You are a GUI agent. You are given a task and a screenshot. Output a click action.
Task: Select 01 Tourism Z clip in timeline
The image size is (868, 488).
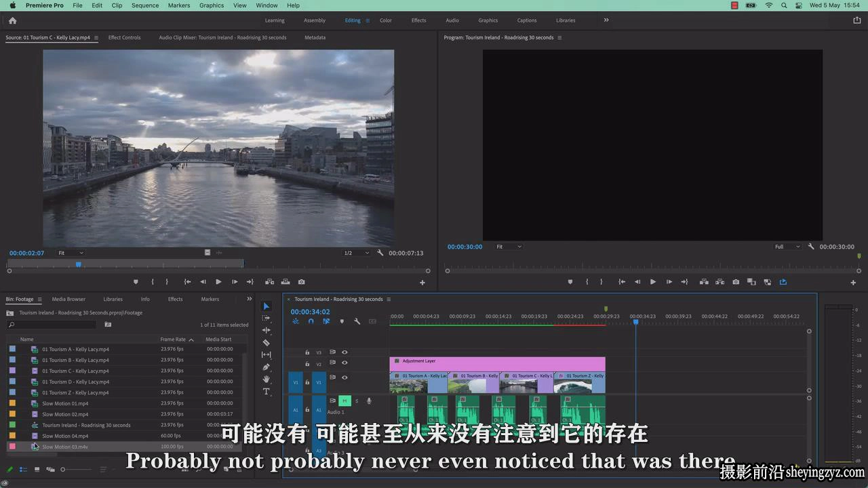(580, 382)
